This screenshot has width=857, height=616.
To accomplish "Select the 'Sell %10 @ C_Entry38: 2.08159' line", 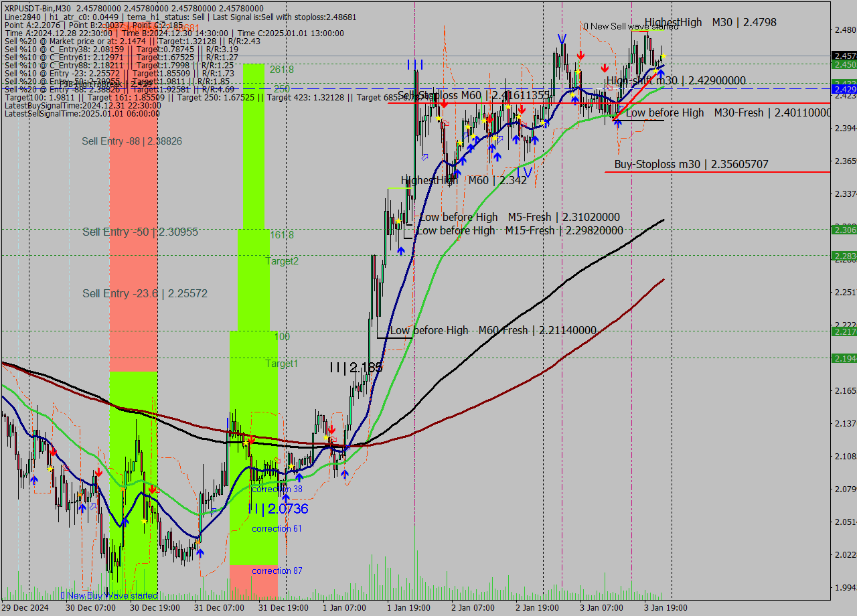I will pyautogui.click(x=121, y=49).
